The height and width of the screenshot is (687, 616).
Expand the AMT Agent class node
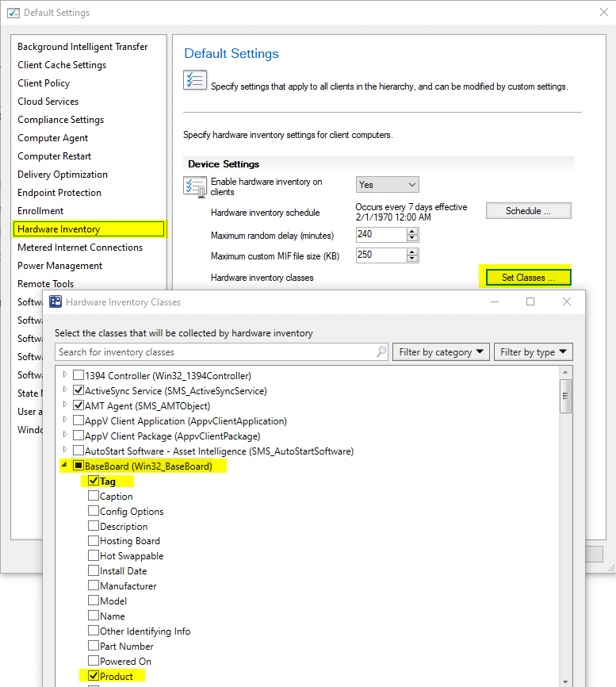click(65, 406)
